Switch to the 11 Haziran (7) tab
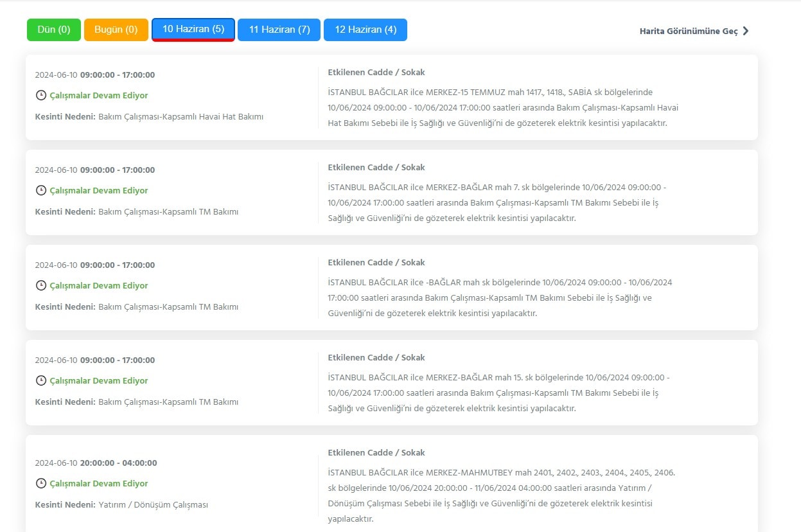The height and width of the screenshot is (532, 801). pyautogui.click(x=279, y=30)
